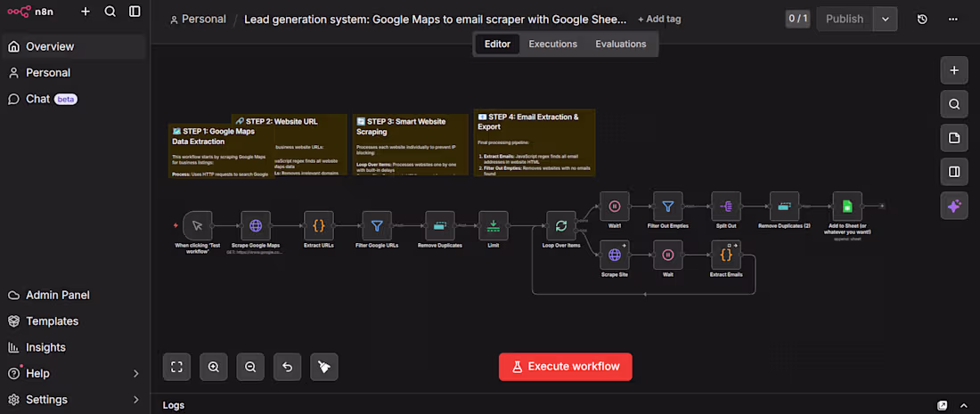This screenshot has height=414, width=980.
Task: Toggle the right side panel icon
Action: click(x=954, y=172)
